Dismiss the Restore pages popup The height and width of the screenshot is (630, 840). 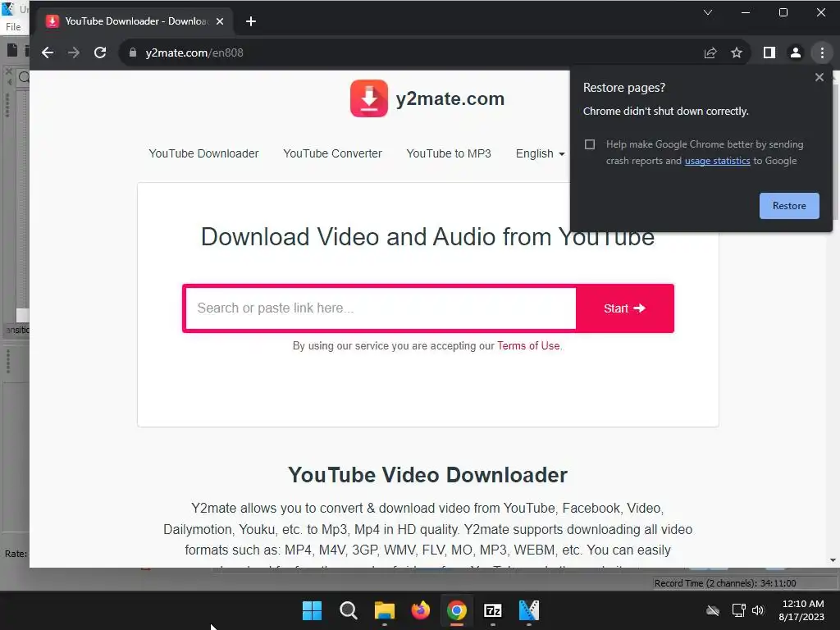click(819, 77)
